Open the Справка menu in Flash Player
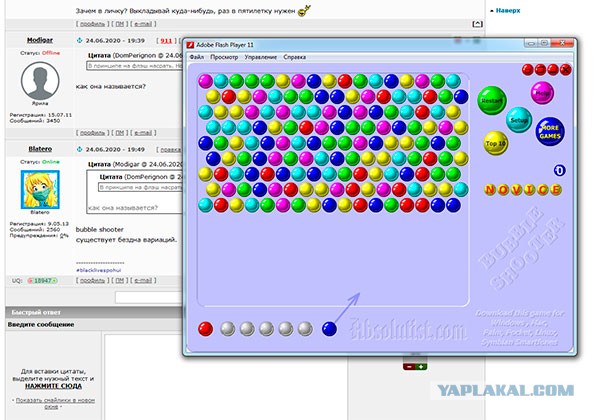 (x=294, y=57)
